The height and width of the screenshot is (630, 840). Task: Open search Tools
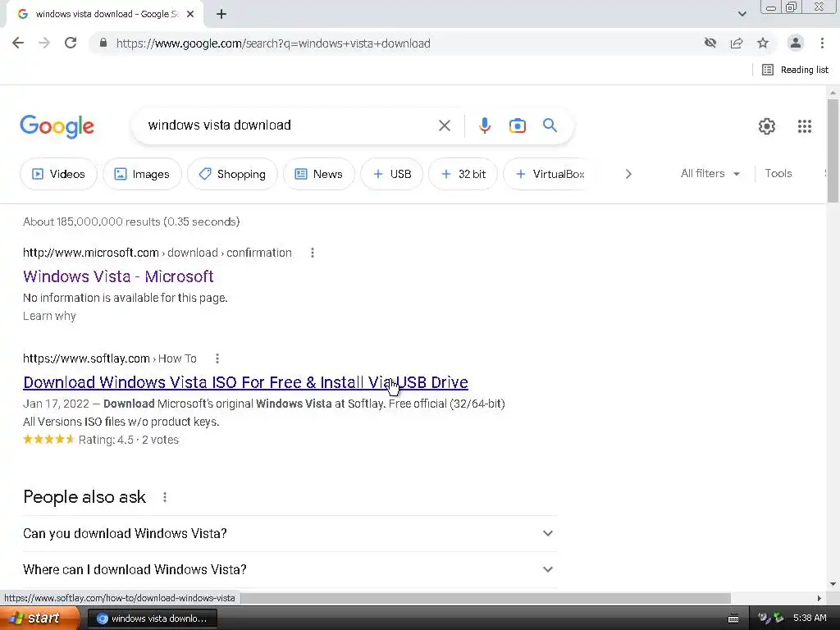click(778, 174)
